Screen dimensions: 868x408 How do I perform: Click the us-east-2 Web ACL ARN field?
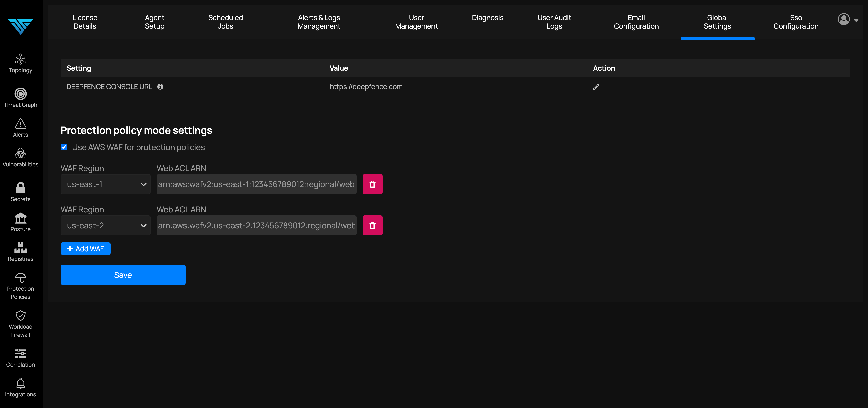click(x=256, y=225)
